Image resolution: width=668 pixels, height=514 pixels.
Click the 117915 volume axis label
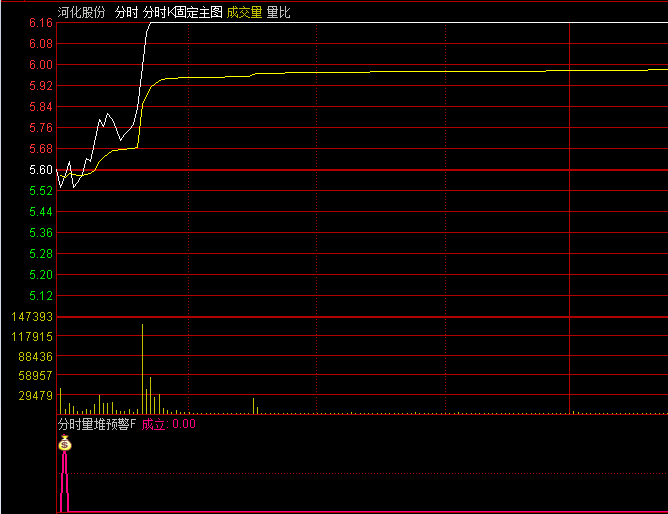pos(32,337)
